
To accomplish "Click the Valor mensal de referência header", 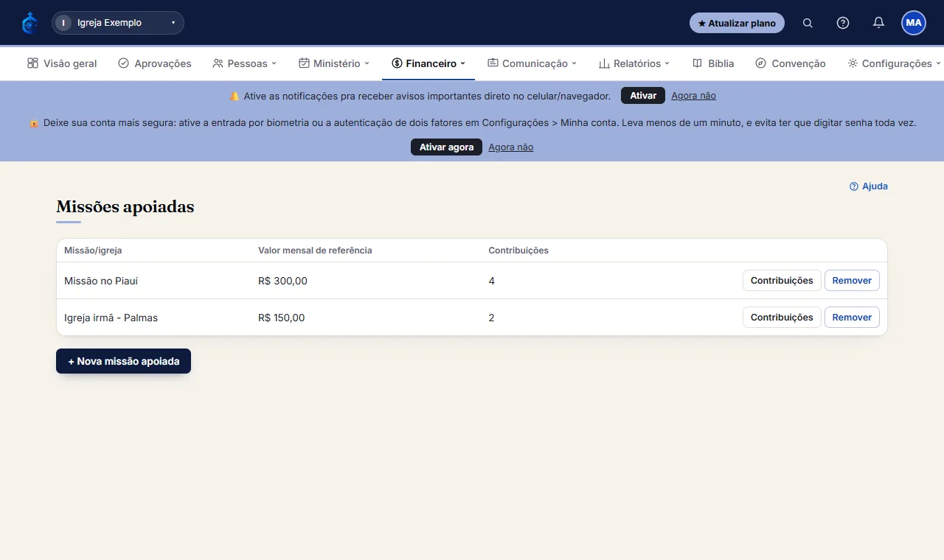I will [315, 251].
